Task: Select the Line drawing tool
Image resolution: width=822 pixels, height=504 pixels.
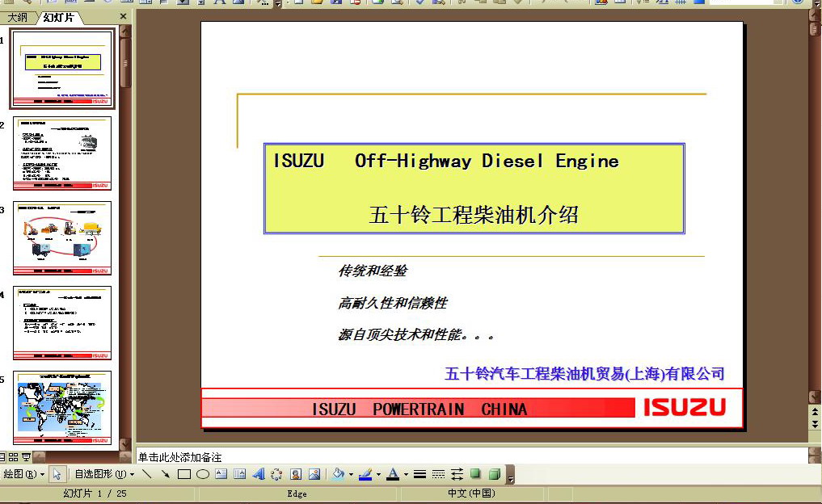Action: click(147, 474)
